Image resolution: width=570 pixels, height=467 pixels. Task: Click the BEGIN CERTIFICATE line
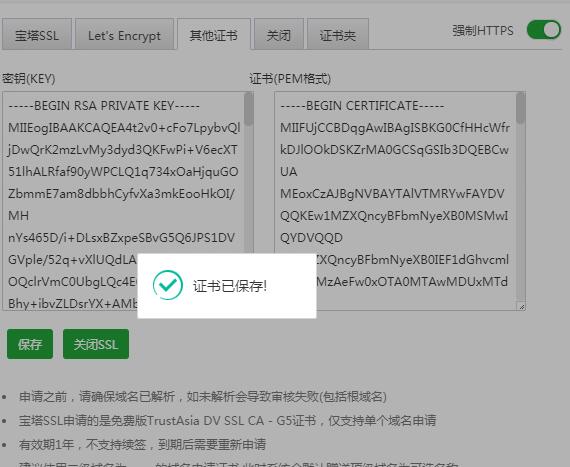[362, 106]
